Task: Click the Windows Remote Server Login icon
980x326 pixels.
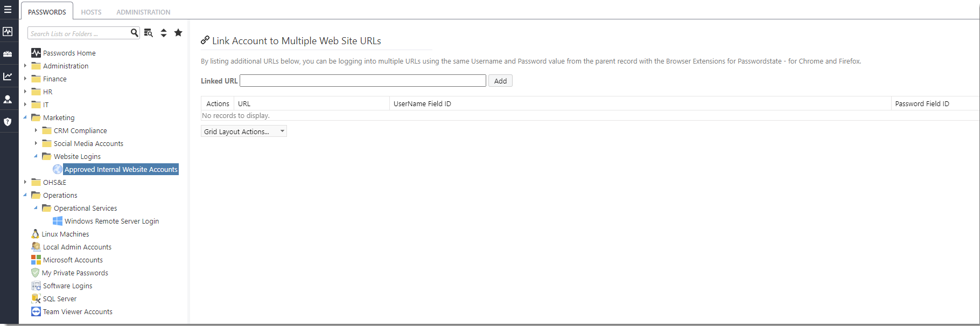Action: [58, 221]
